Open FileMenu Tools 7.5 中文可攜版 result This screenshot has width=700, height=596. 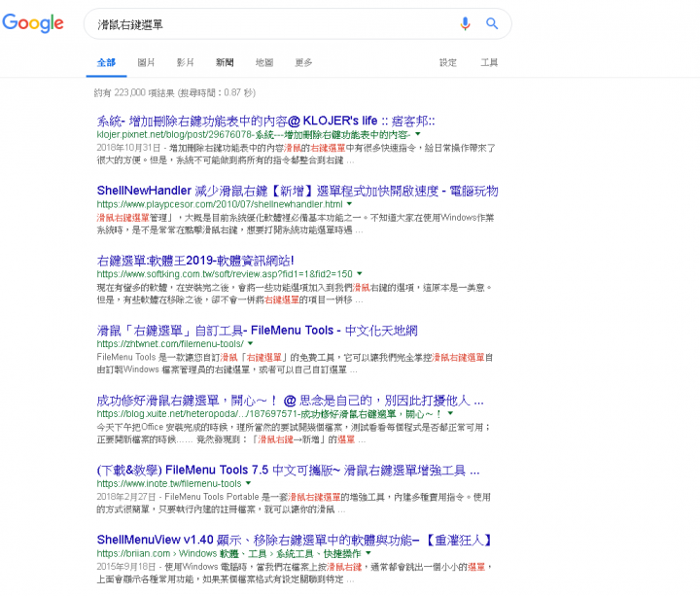coord(288,470)
